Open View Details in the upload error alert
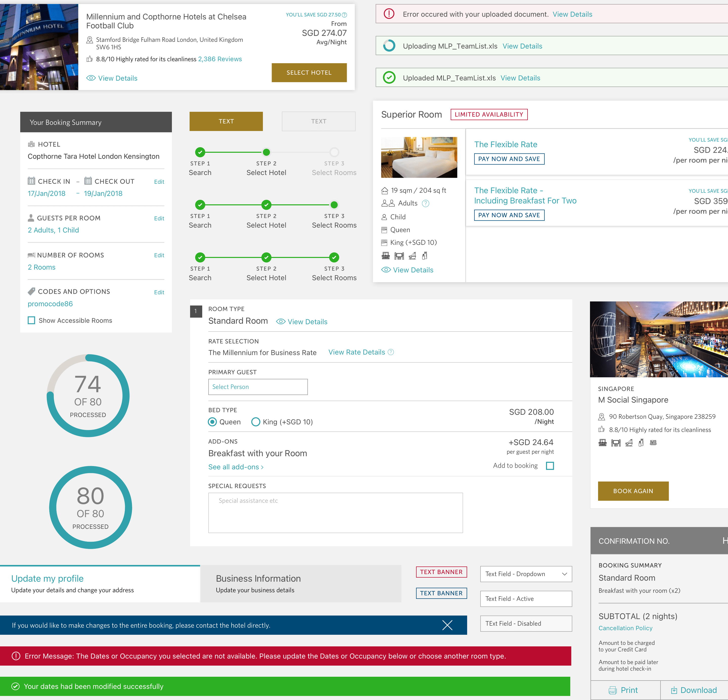The height and width of the screenshot is (700, 728). click(x=572, y=14)
